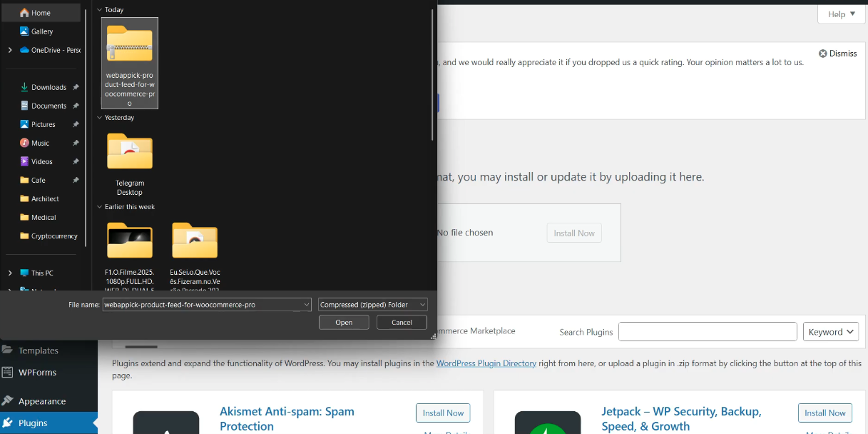Select the F1.O.Filme.2025 folder icon
The image size is (868, 434).
(129, 241)
